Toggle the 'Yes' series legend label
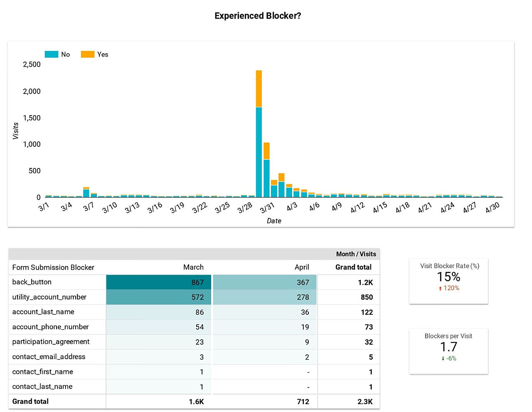Image resolution: width=532 pixels, height=412 pixels. (103, 54)
